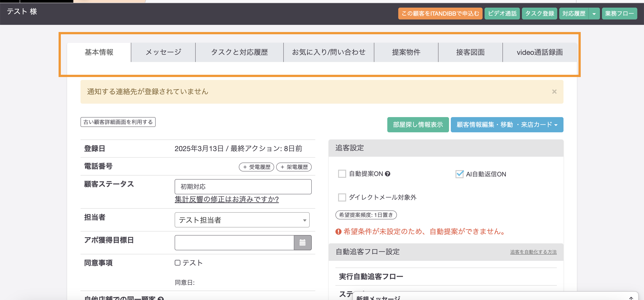Open the 業務フロー button

[x=619, y=13]
